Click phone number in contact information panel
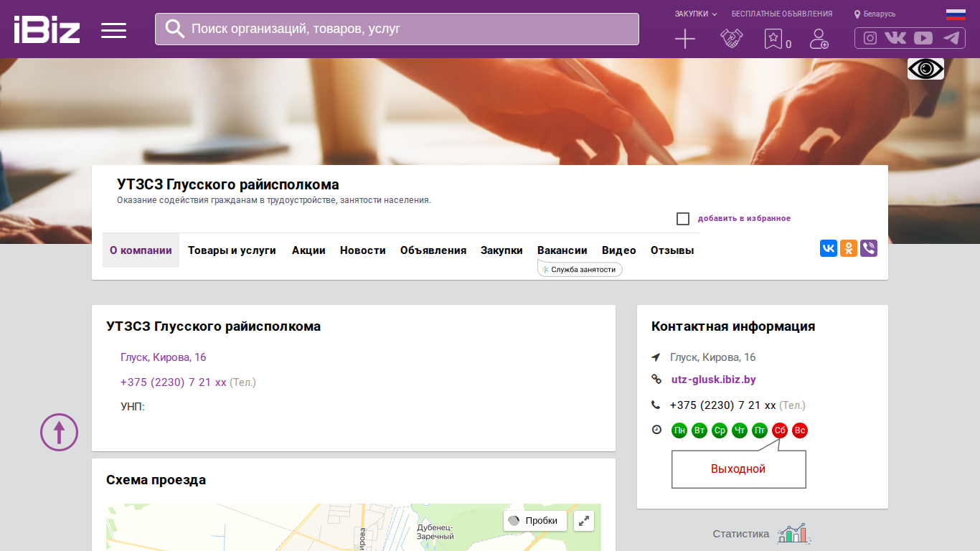Image resolution: width=980 pixels, height=551 pixels. [x=722, y=405]
